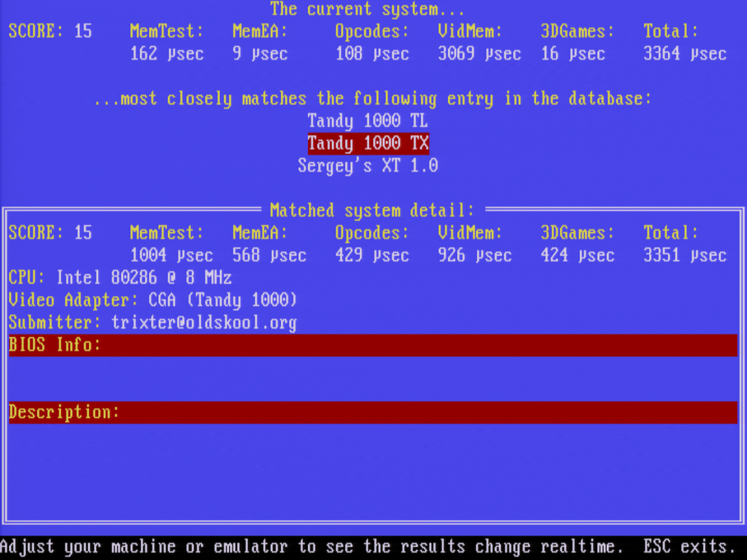Click the matched system's 'Opcodes:' column header

tap(372, 233)
